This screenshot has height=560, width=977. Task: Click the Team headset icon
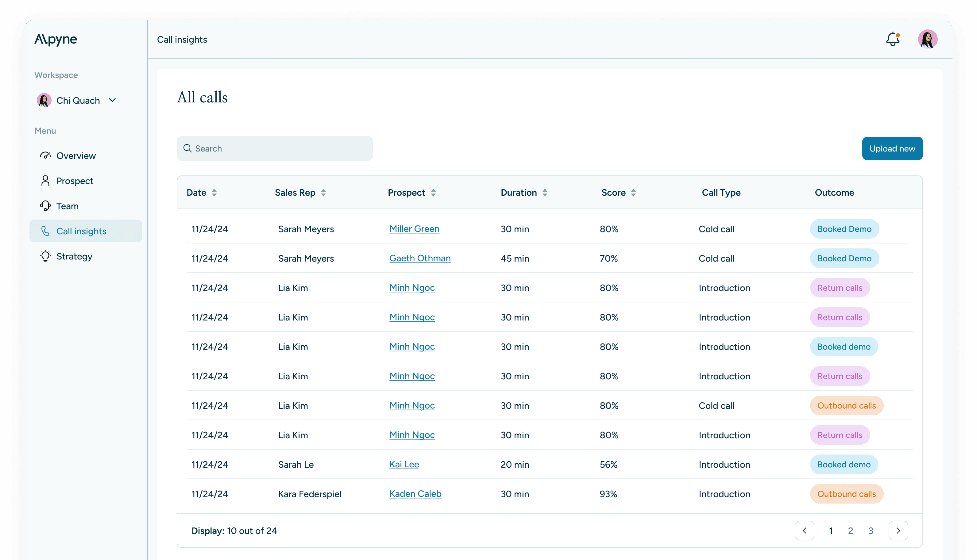pos(45,206)
